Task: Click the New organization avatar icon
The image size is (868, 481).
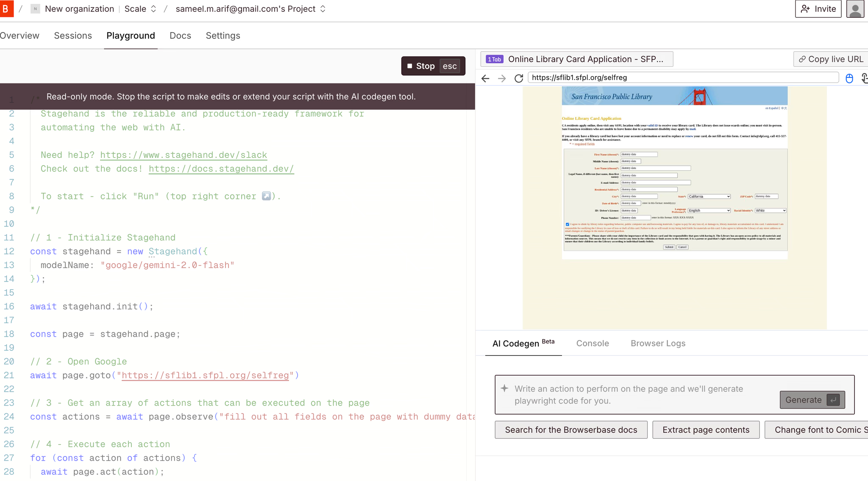Action: pyautogui.click(x=35, y=9)
